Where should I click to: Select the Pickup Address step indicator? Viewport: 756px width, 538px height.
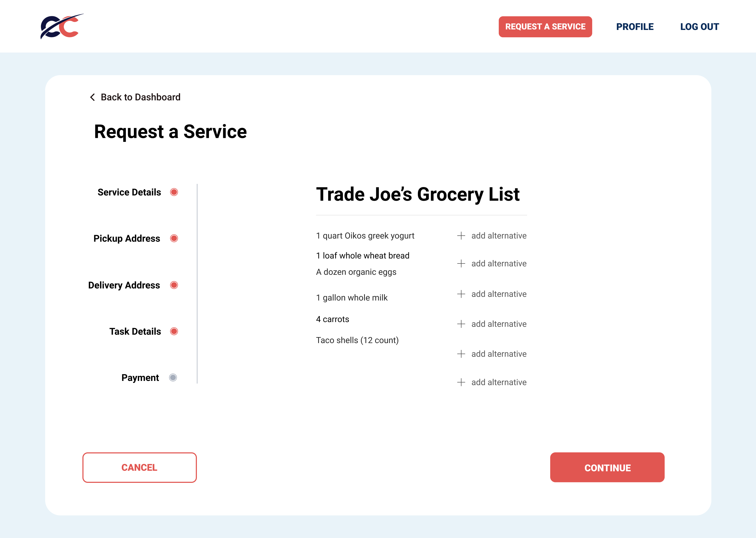click(x=174, y=239)
